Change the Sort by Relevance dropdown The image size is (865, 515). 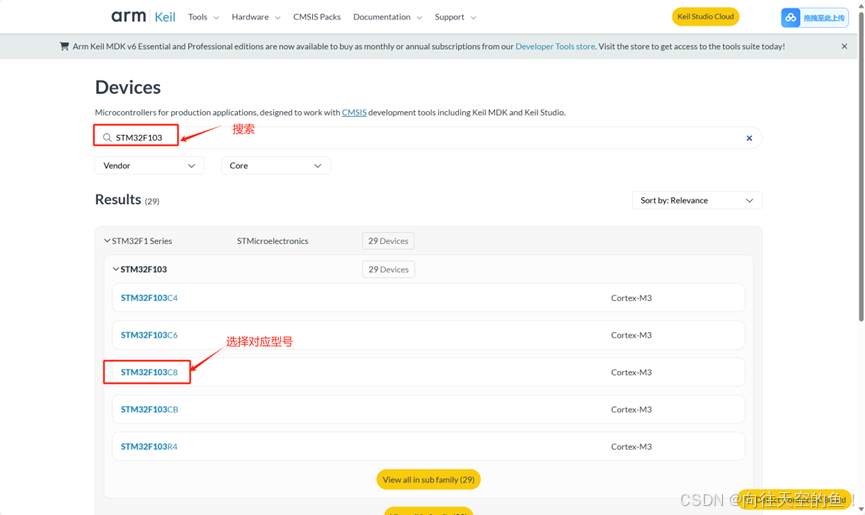(697, 200)
